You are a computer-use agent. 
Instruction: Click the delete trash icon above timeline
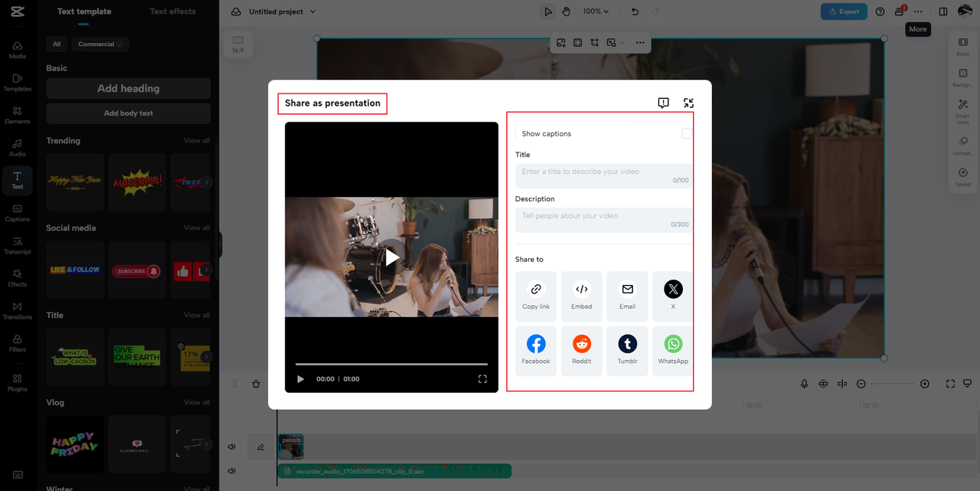(x=256, y=384)
